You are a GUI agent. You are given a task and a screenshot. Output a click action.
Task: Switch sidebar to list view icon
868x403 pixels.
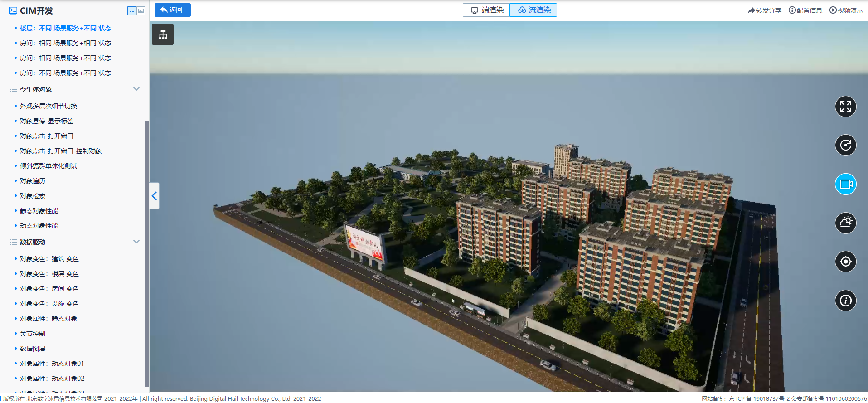(x=132, y=10)
